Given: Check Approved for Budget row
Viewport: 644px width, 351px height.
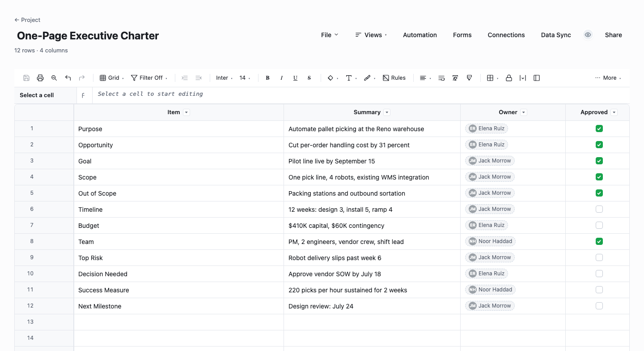Looking at the screenshot, I should [599, 225].
